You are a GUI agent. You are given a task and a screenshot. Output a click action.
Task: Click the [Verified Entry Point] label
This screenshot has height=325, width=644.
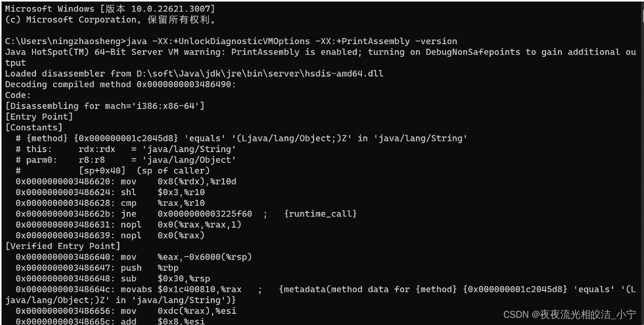tap(63, 246)
